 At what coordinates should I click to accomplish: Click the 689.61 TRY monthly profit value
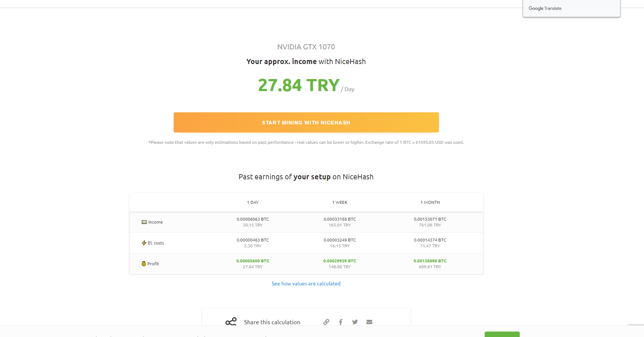430,267
